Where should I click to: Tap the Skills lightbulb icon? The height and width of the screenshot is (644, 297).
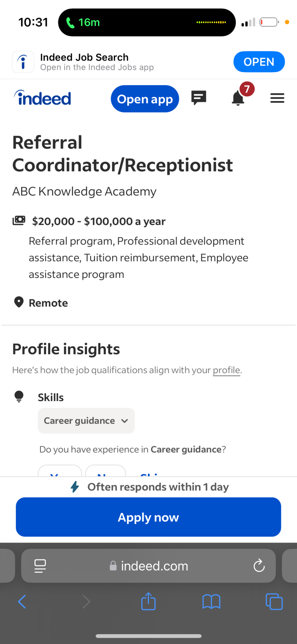(19, 397)
